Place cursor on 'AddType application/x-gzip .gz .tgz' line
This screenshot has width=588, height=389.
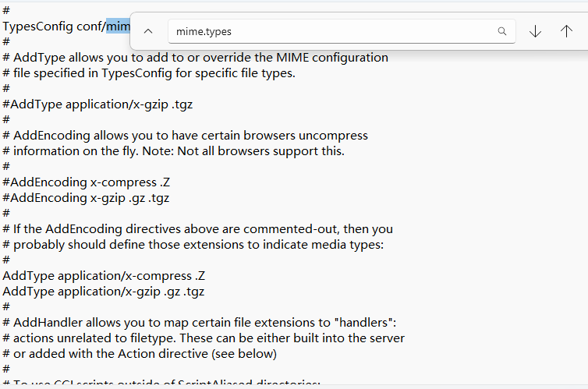[x=104, y=292]
